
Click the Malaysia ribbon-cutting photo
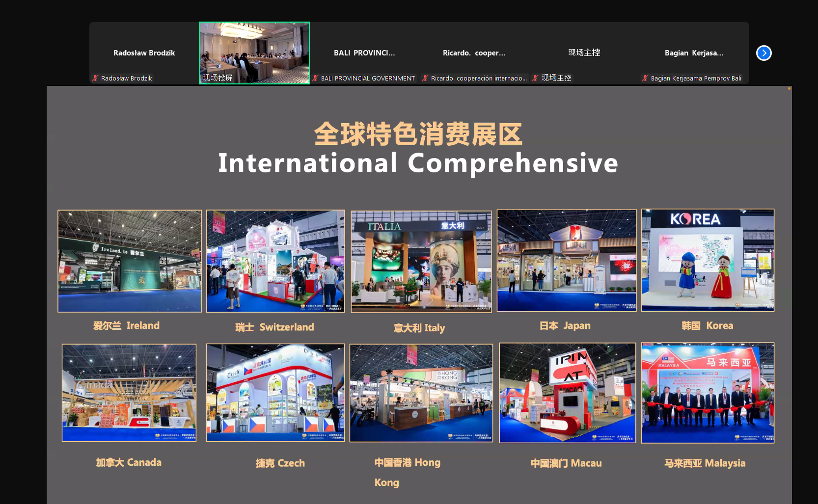coord(708,393)
